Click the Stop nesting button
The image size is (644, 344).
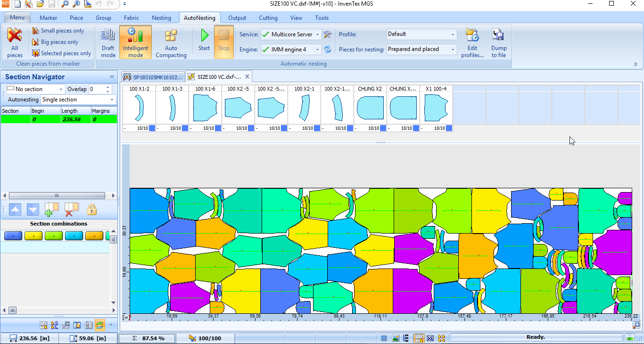tap(224, 42)
